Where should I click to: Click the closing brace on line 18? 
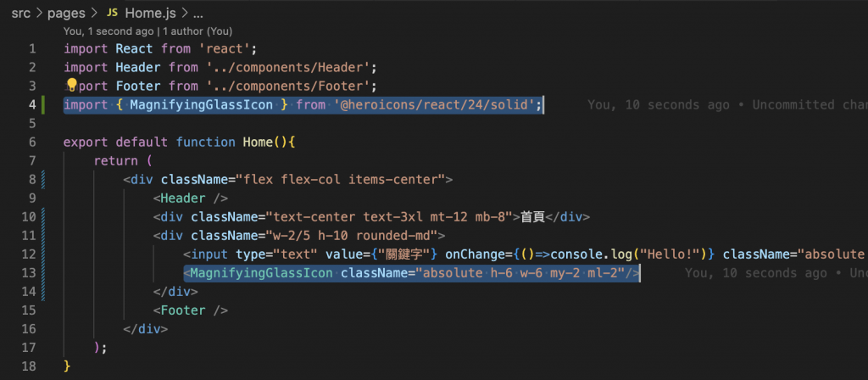68,366
